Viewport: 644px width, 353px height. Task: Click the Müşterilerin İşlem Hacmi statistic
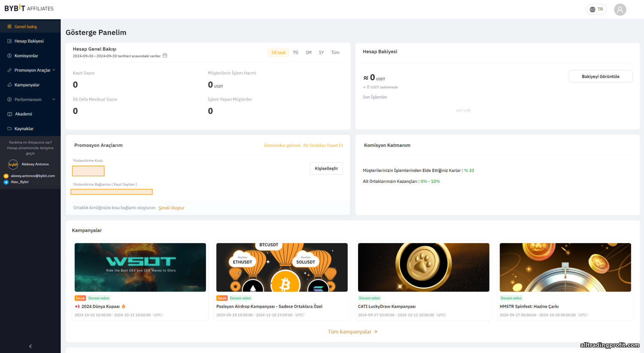(x=232, y=79)
